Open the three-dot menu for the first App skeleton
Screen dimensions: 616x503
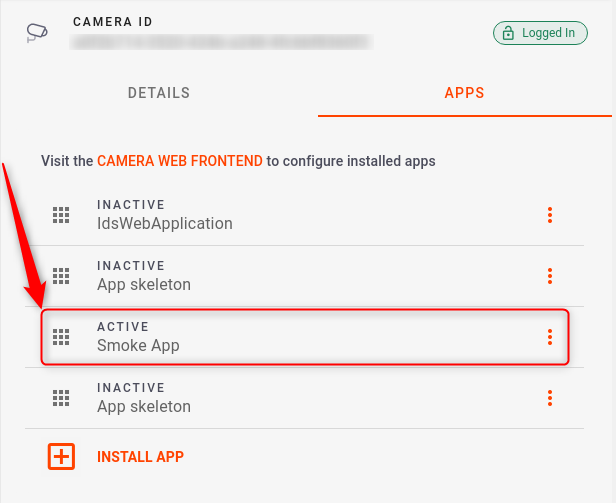tap(550, 276)
